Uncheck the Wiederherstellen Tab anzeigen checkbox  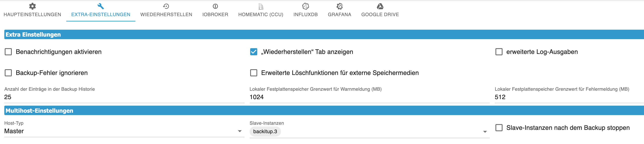tap(254, 52)
